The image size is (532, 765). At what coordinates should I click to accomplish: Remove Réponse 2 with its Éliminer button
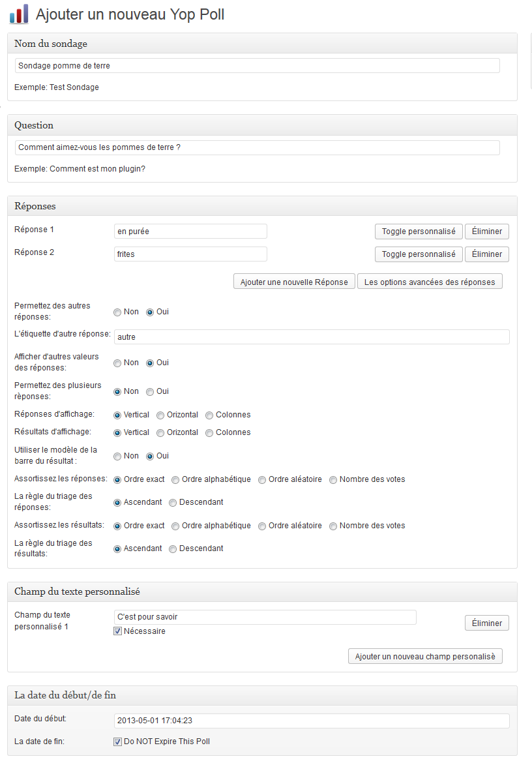coord(486,254)
